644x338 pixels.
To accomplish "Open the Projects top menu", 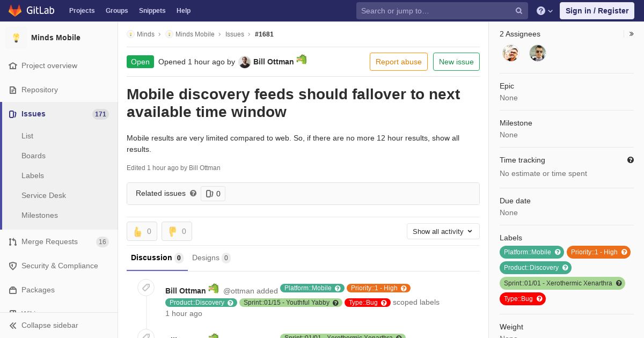I will [82, 11].
